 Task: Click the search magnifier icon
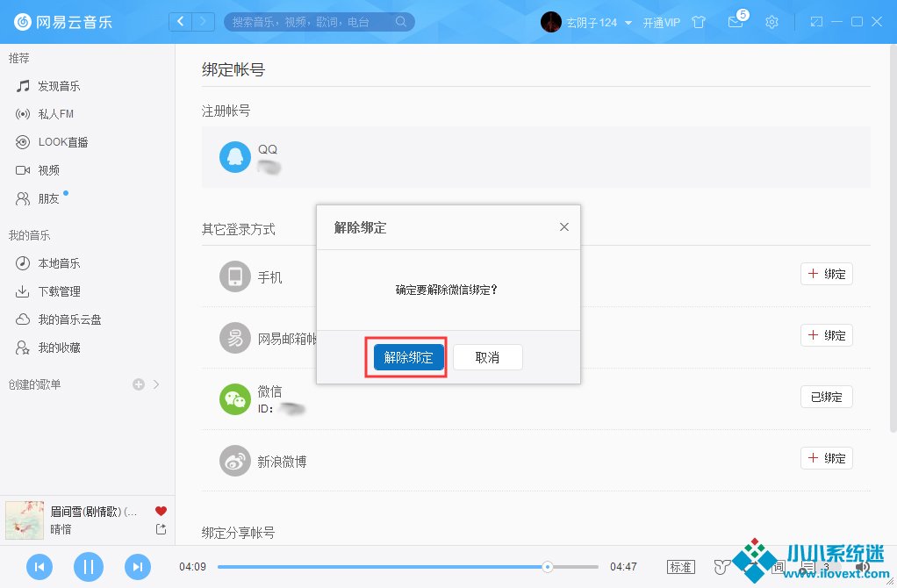[401, 22]
